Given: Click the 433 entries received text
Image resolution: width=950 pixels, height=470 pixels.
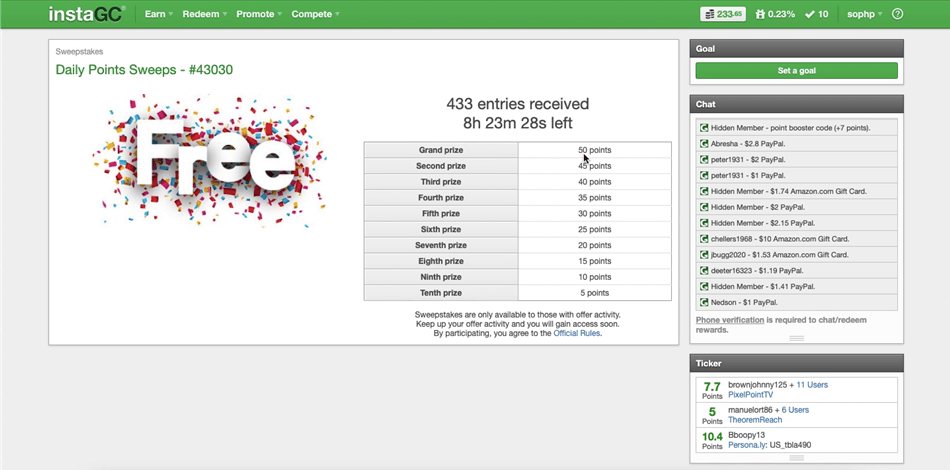Looking at the screenshot, I should (517, 104).
